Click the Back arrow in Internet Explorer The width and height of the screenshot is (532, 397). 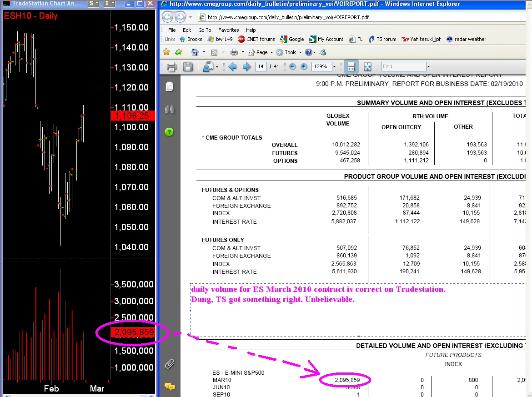[x=167, y=17]
